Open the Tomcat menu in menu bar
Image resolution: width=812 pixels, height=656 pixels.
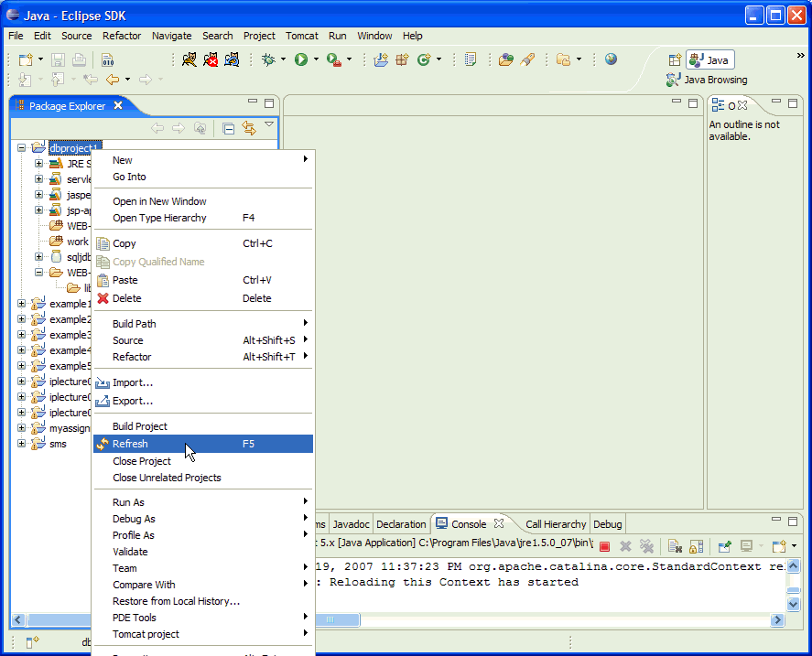[x=301, y=36]
